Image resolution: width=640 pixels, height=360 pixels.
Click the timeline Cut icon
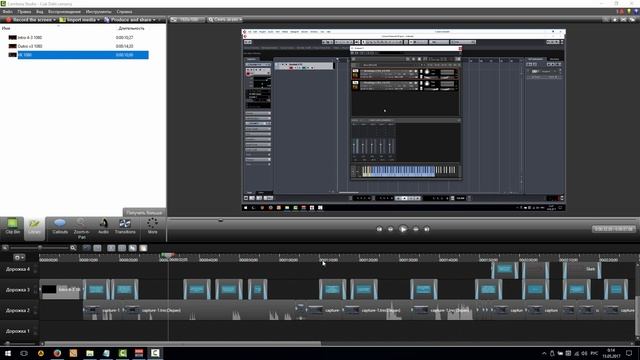pyautogui.click(x=111, y=248)
